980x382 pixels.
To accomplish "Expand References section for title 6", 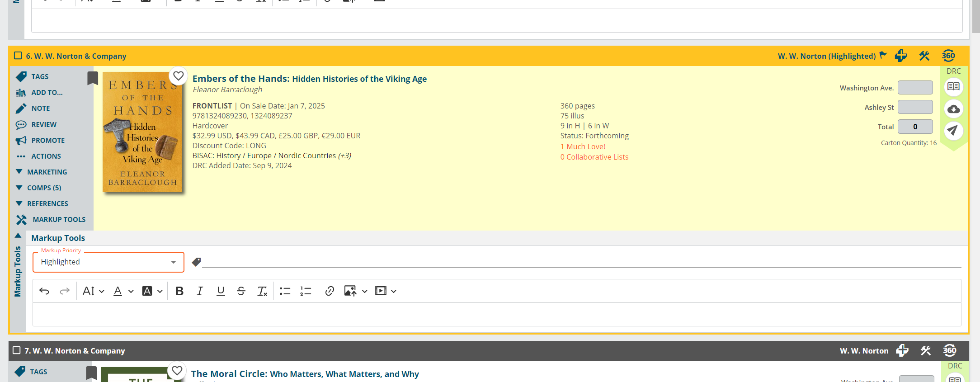I will point(42,203).
